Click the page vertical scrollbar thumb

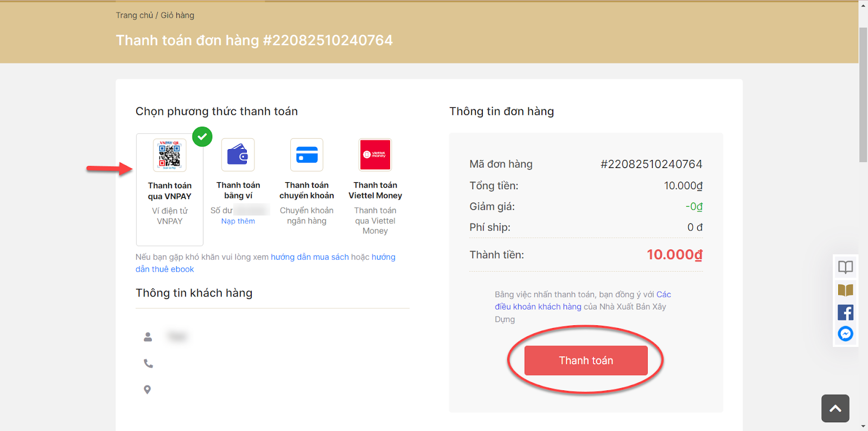pos(863,94)
